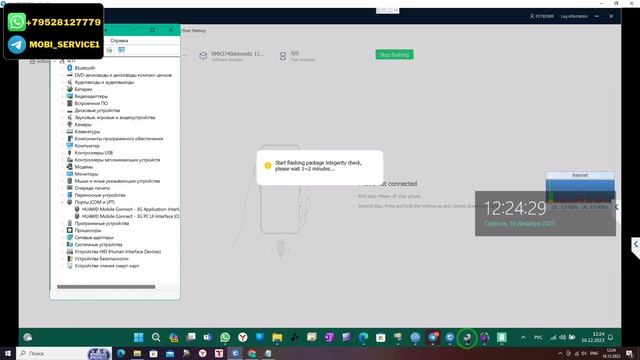Collapse the Порты (COM и LPT) node

point(63,202)
